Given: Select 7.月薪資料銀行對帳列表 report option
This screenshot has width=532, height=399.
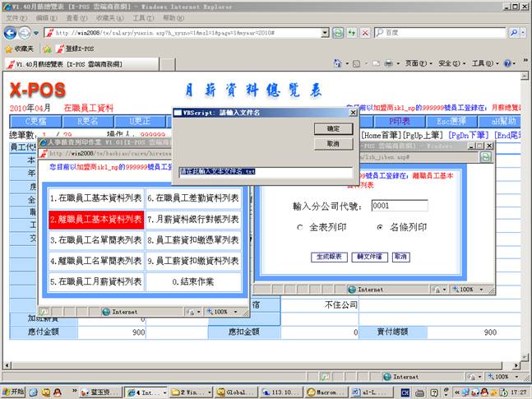Looking at the screenshot, I should [193, 220].
